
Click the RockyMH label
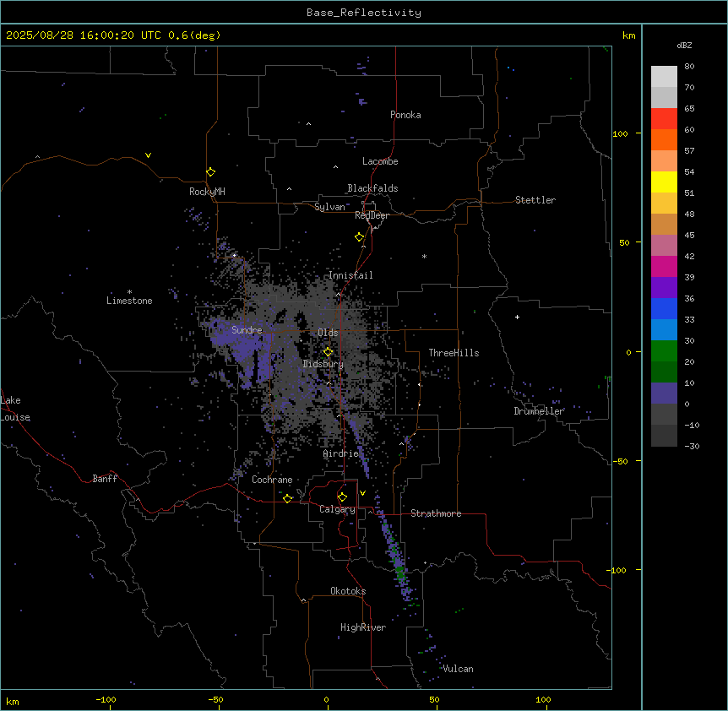point(207,192)
